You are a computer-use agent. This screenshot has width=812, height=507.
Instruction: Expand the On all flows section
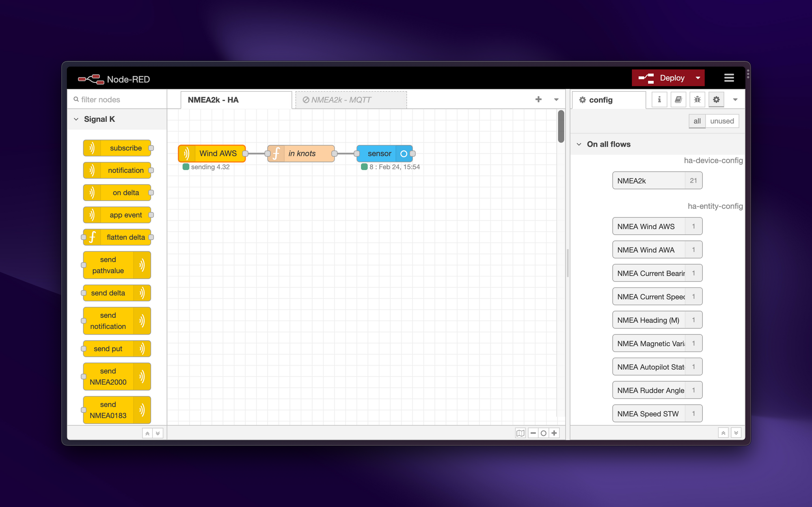coord(581,144)
